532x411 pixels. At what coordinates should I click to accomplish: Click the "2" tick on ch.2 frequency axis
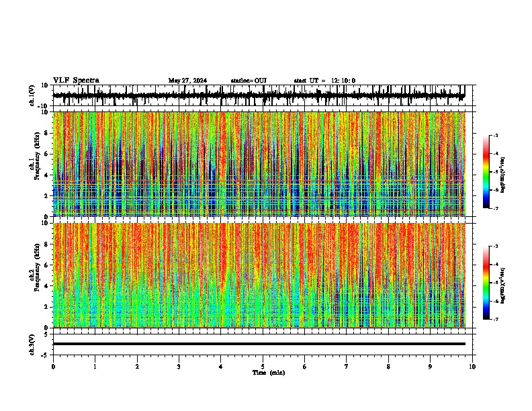(47, 307)
